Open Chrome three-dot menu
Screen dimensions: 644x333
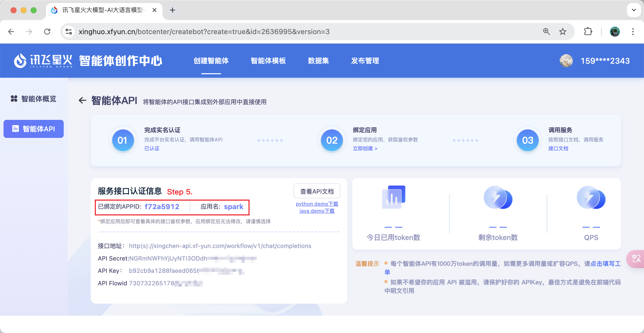(x=633, y=32)
